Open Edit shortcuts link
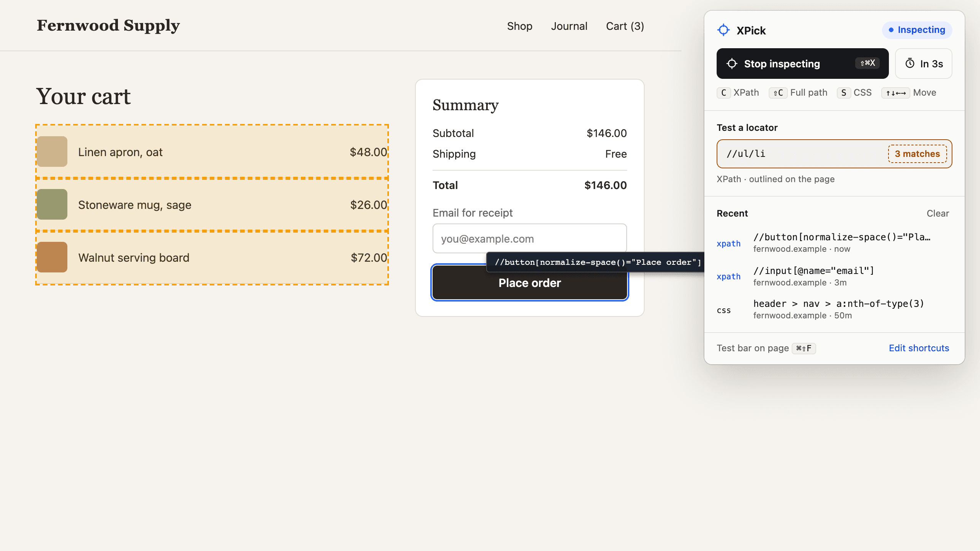The width and height of the screenshot is (980, 551). [x=919, y=348]
